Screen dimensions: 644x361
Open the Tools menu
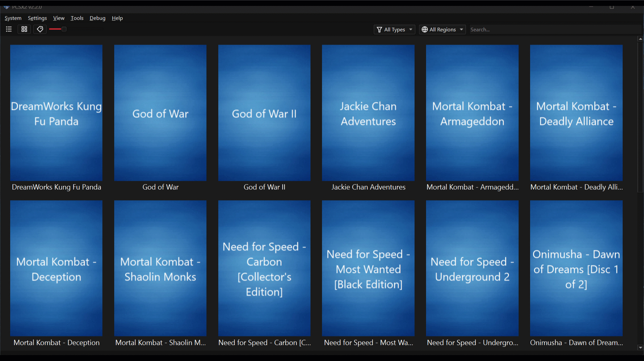click(x=77, y=18)
